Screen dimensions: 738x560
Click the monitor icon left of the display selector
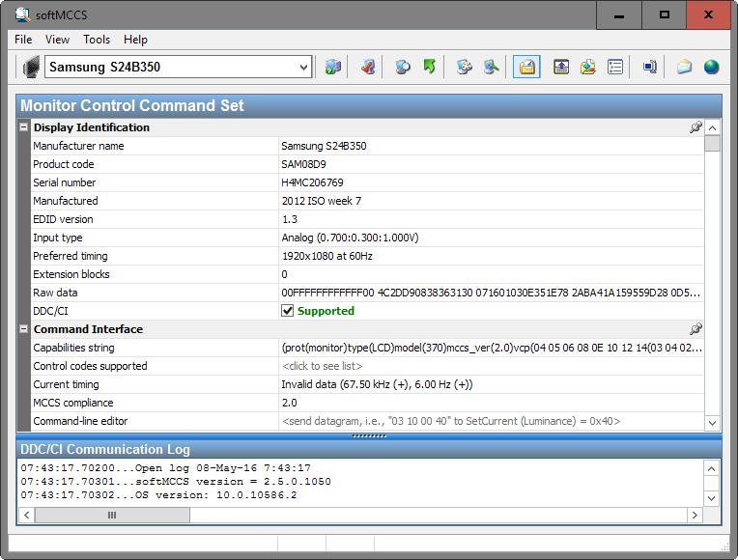31,67
